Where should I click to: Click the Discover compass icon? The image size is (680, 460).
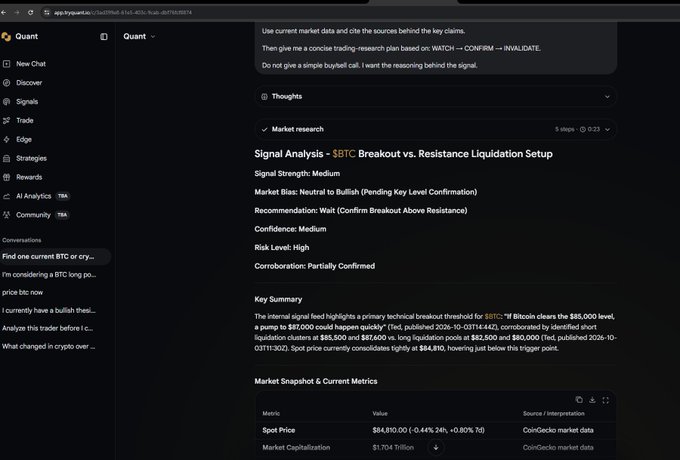click(x=7, y=83)
